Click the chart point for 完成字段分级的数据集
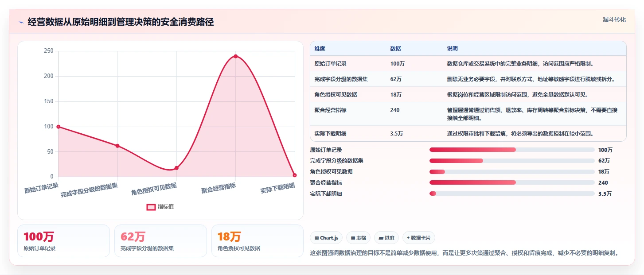The width and height of the screenshot is (644, 275). pos(117,146)
